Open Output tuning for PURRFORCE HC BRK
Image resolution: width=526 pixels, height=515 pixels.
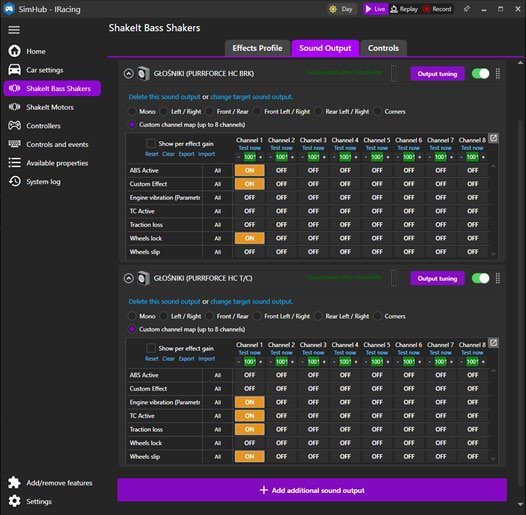point(437,73)
